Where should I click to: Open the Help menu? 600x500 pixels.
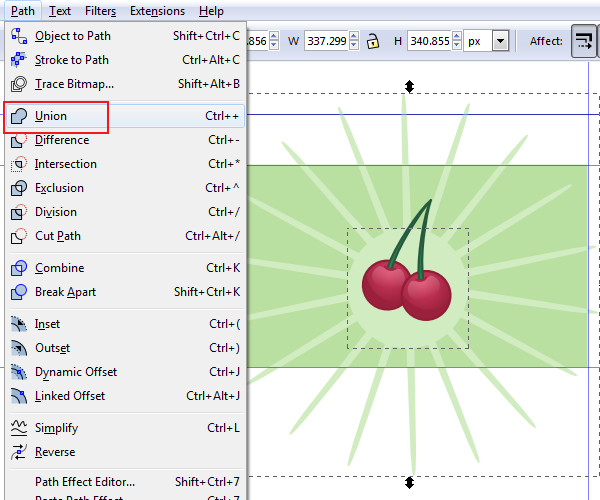pos(211,11)
